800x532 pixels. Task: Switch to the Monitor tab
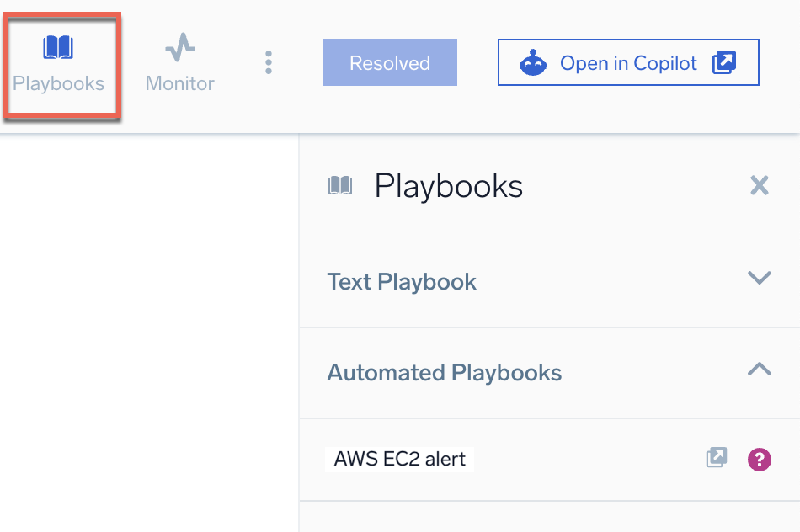pyautogui.click(x=178, y=63)
